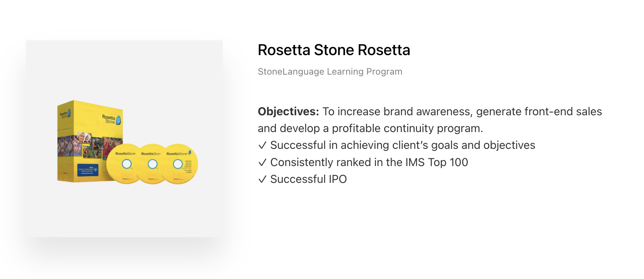
Task: Click checkmark beside achieving client's goals
Action: coord(262,145)
